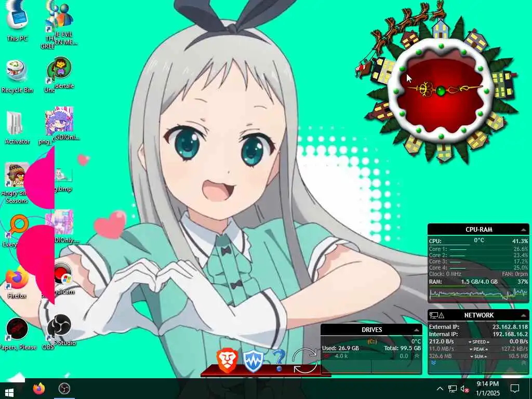Viewport: 532px width, 399px height.
Task: Click SUM sort arrows in NETWORK widget
Action: point(478,356)
